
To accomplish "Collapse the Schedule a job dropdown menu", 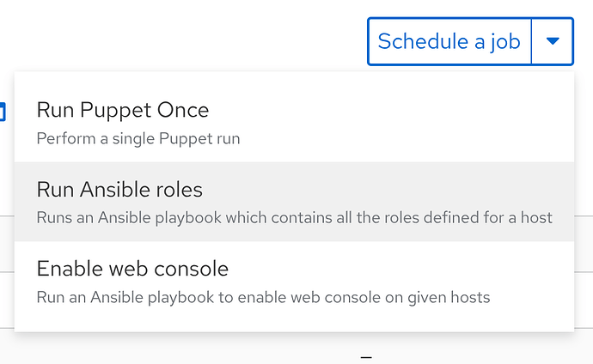I will click(553, 41).
